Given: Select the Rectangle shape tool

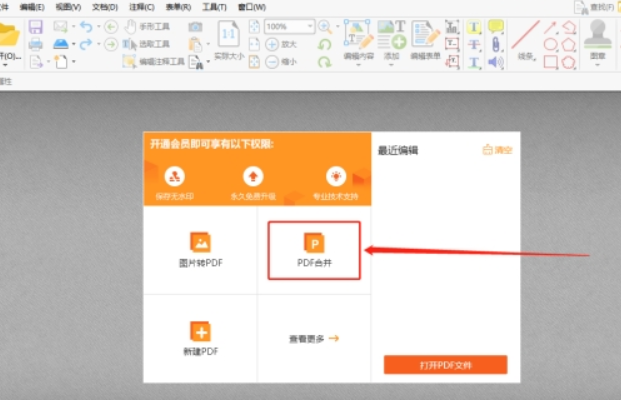Looking at the screenshot, I should (x=551, y=62).
